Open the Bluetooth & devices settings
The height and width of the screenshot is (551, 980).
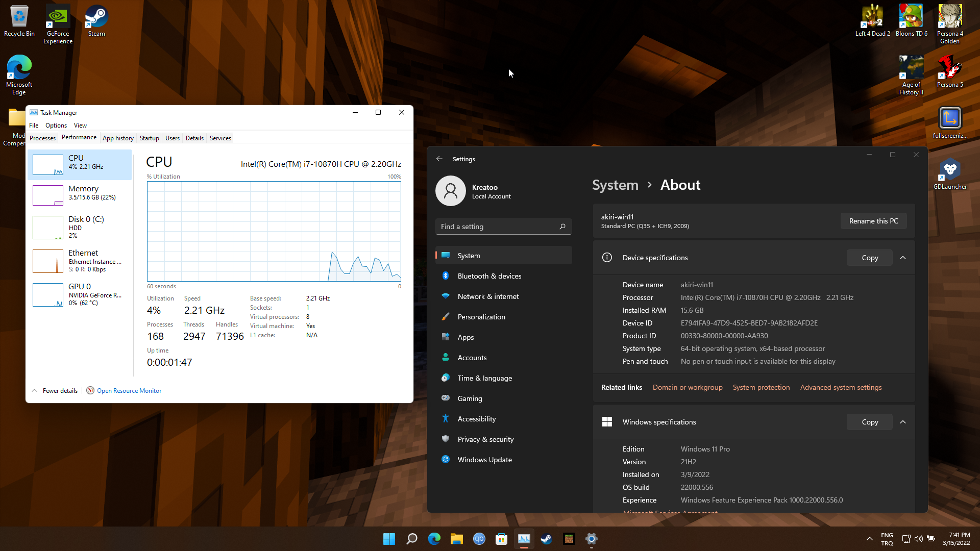[489, 276]
